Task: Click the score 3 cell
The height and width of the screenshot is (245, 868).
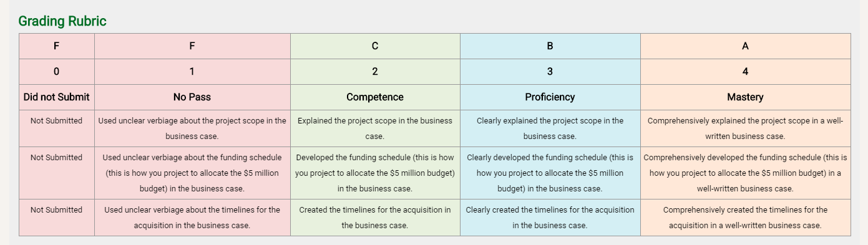Action: (550, 72)
